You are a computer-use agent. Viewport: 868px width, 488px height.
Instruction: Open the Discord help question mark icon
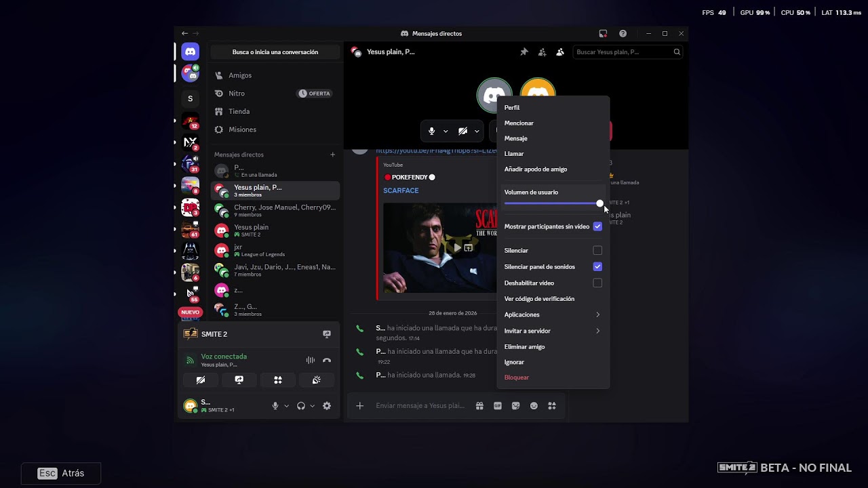pyautogui.click(x=623, y=33)
